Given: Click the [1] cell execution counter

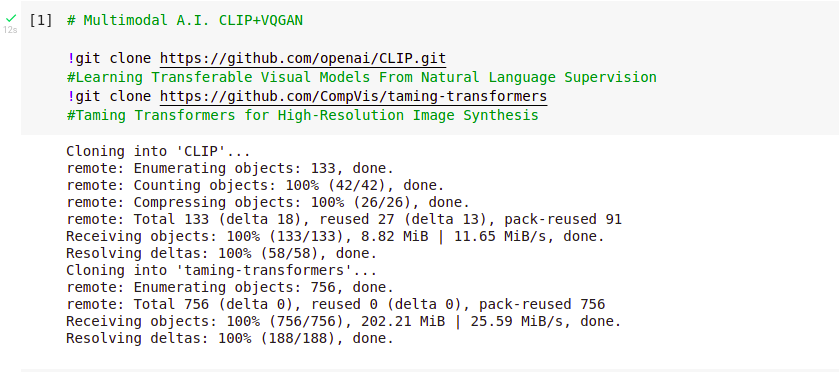Looking at the screenshot, I should pos(41,21).
